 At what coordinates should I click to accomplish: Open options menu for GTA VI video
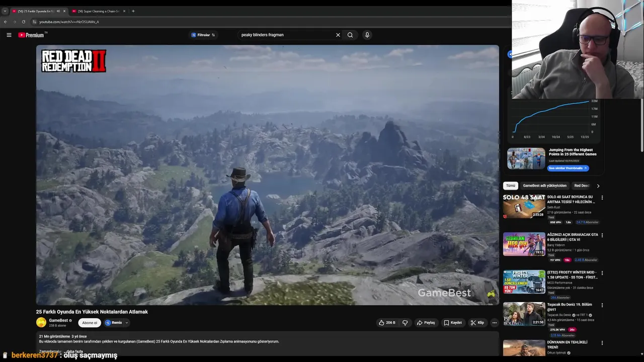point(602,235)
